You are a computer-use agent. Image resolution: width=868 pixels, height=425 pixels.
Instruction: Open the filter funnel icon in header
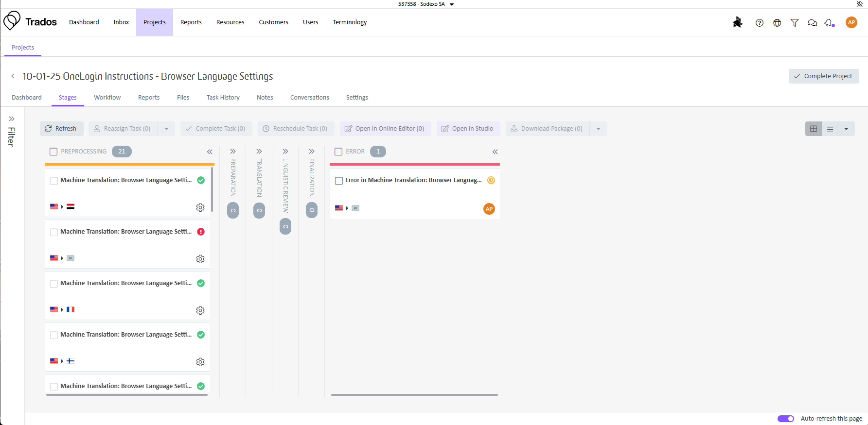tap(795, 23)
